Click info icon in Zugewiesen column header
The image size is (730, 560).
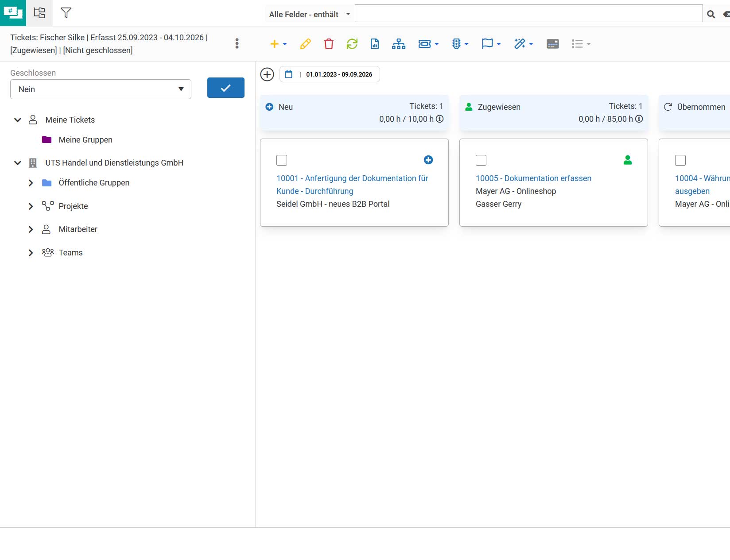(x=639, y=119)
